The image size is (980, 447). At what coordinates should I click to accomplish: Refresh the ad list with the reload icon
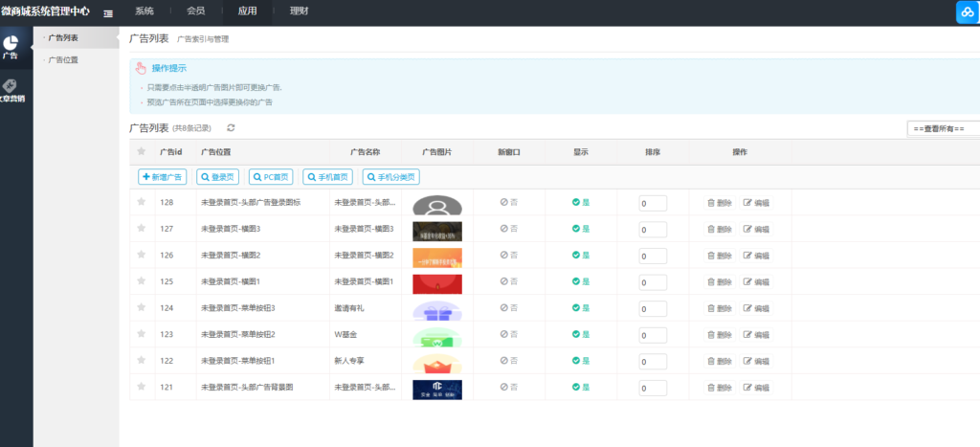pyautogui.click(x=231, y=127)
